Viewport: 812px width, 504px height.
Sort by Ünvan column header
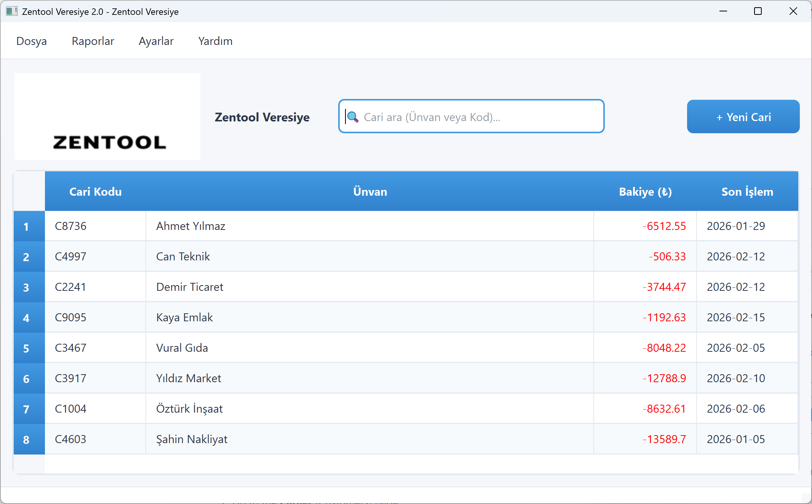370,191
